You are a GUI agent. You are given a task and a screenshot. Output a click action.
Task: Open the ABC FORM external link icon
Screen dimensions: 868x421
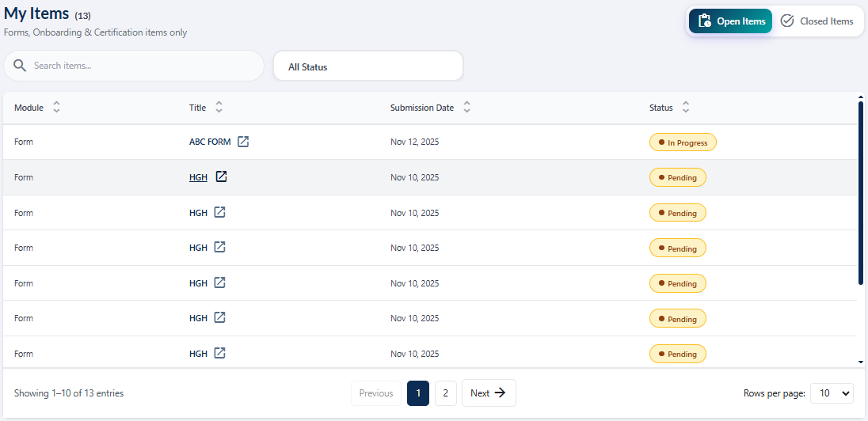coord(244,142)
